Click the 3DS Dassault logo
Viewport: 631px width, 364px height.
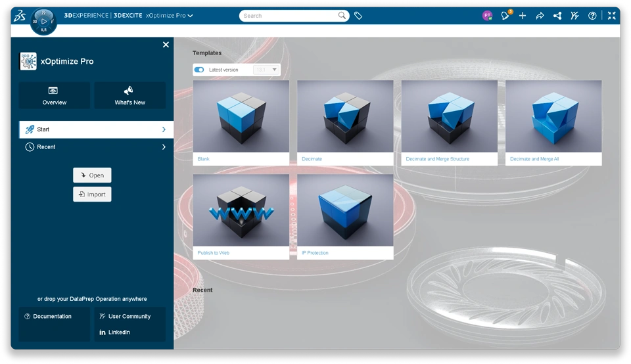point(20,16)
